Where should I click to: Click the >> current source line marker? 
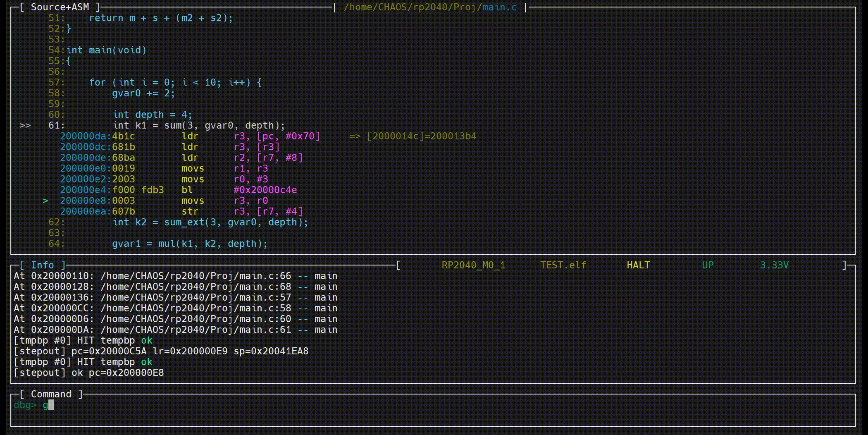(x=25, y=125)
